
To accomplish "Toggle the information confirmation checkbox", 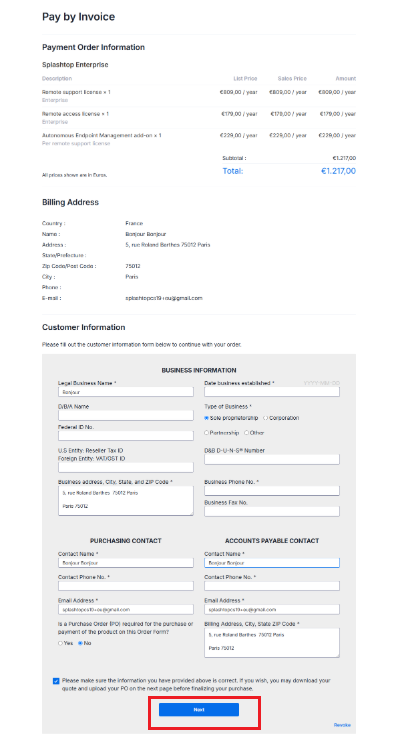I will point(56,681).
